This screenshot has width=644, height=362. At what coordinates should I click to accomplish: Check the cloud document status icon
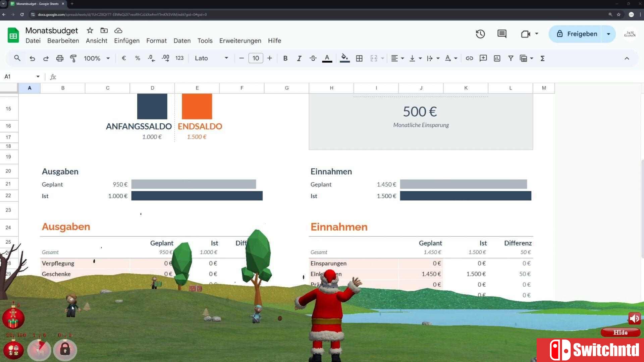[118, 31]
